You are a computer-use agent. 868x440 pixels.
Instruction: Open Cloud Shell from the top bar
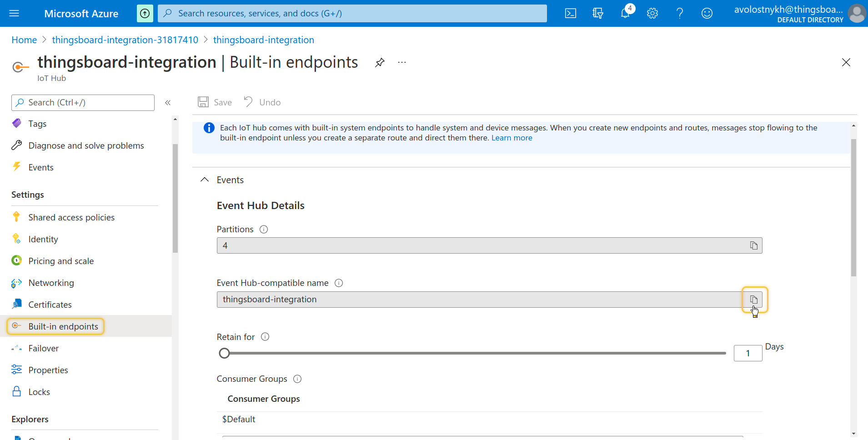pyautogui.click(x=571, y=13)
